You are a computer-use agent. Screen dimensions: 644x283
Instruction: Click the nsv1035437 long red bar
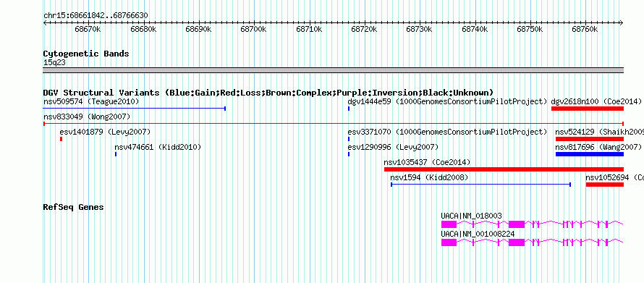[504, 169]
